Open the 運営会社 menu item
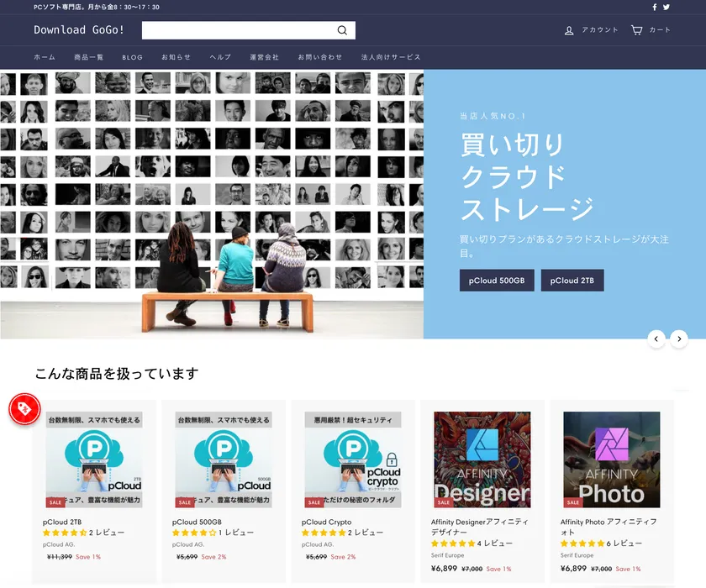 [264, 57]
